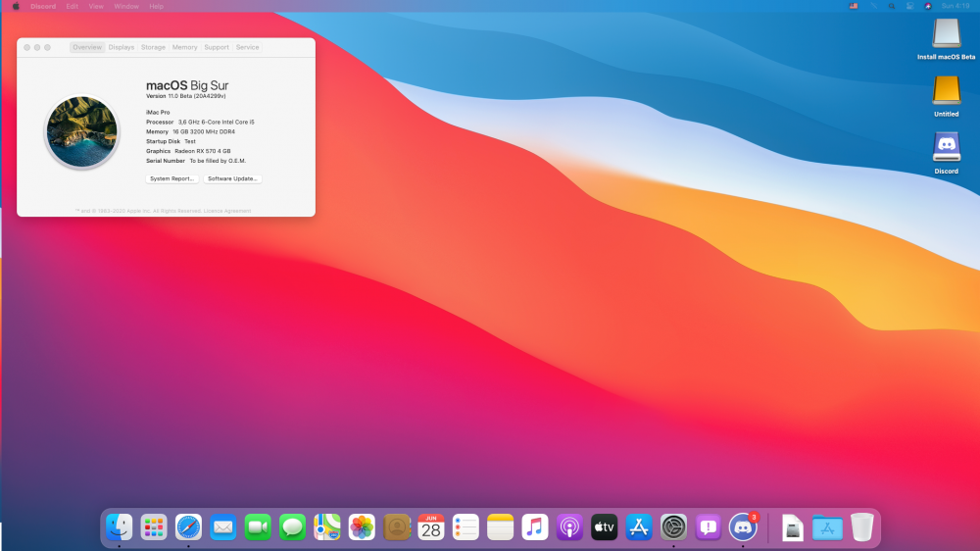Open Podcasts in the dock
The image size is (980, 551).
(569, 527)
